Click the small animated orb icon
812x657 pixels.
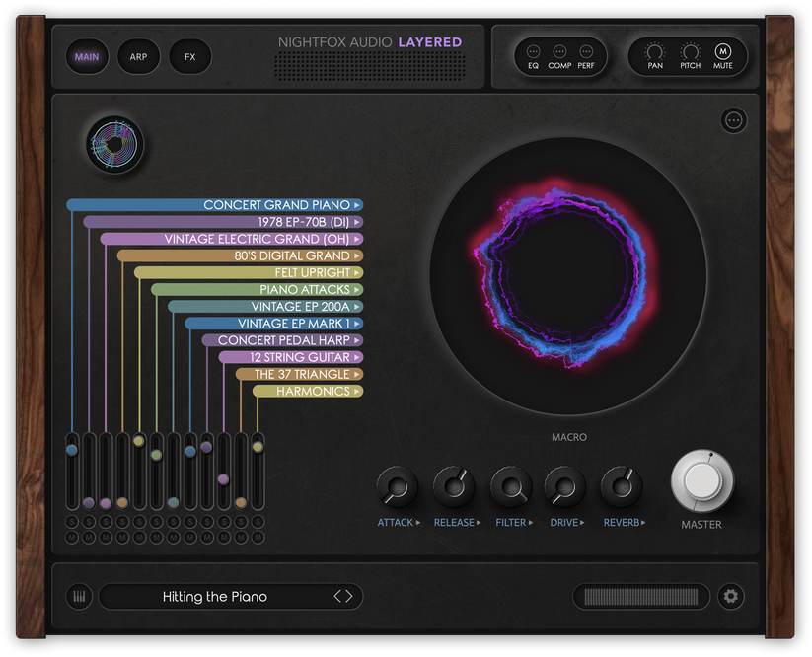115,143
